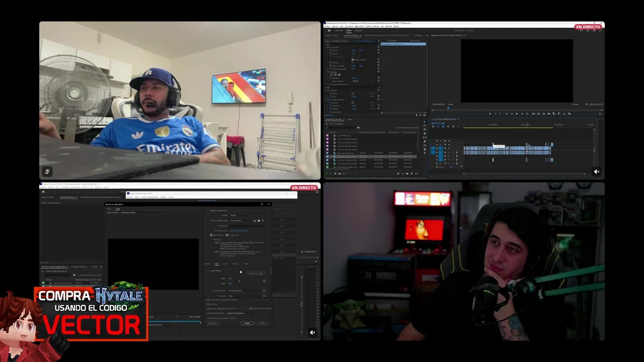Select the Razor tool in timeline toolbar
Viewport: 644px width, 362px height.
click(425, 133)
